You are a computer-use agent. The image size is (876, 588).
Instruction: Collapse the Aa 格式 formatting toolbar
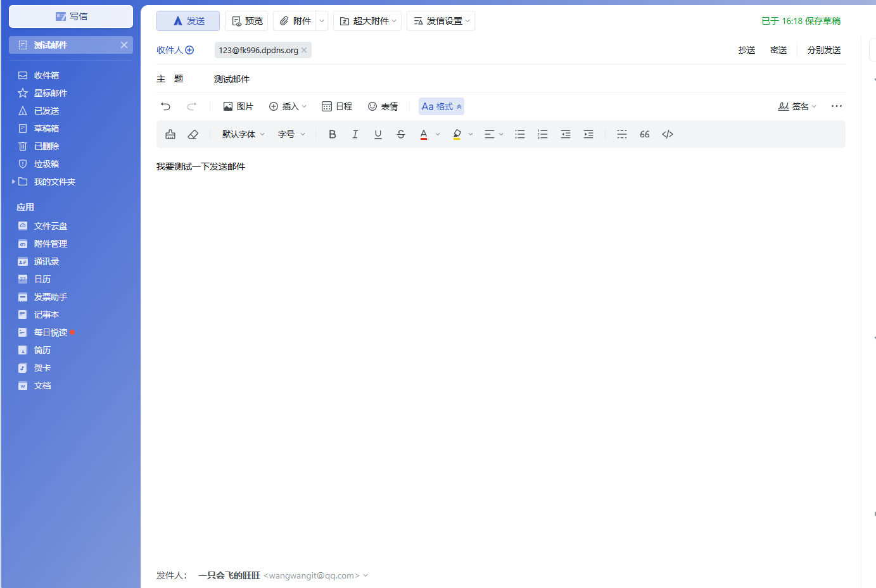441,106
